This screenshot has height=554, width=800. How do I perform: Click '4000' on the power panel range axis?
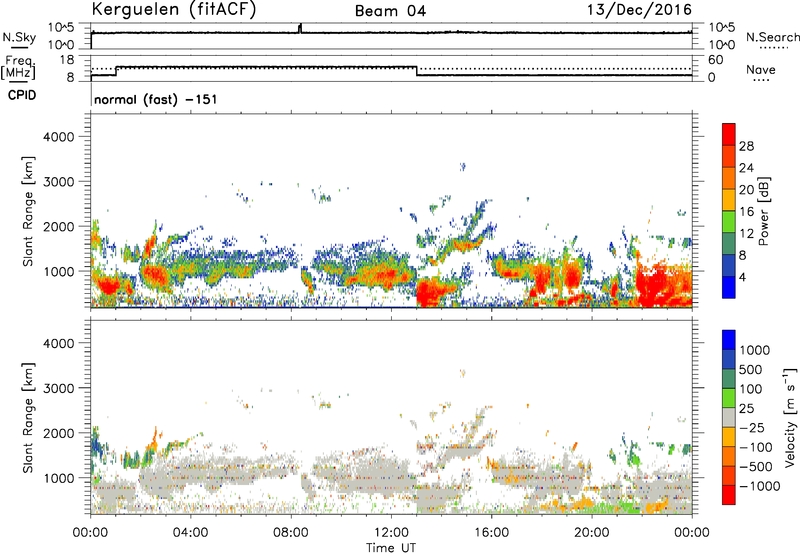click(59, 137)
